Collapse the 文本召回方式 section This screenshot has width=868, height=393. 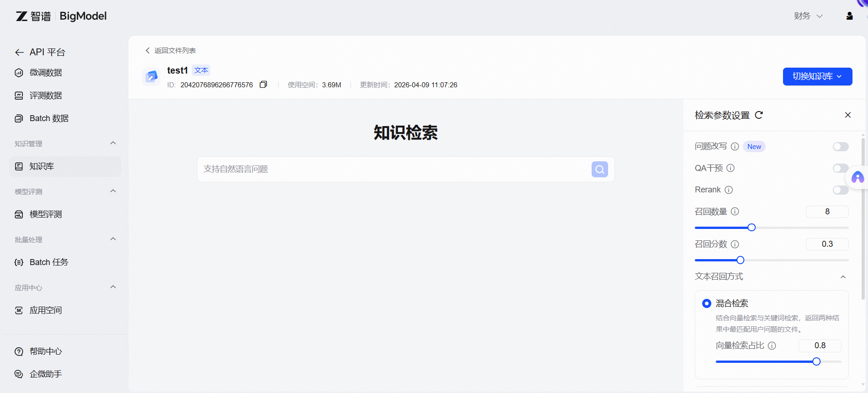[843, 277]
